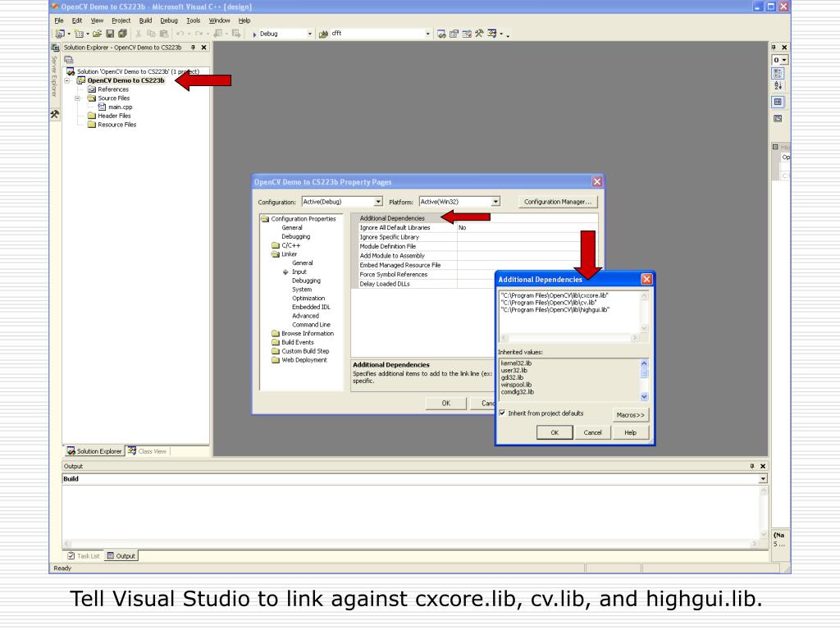The image size is (840, 630).
Task: Click the Navigate Backward toolbar icon
Action: (218, 34)
